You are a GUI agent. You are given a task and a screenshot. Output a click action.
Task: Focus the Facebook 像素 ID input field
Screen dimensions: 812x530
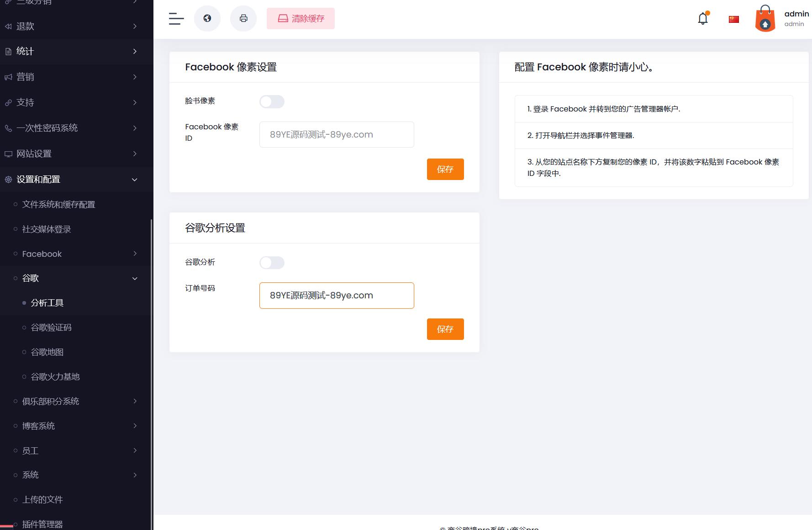click(337, 134)
